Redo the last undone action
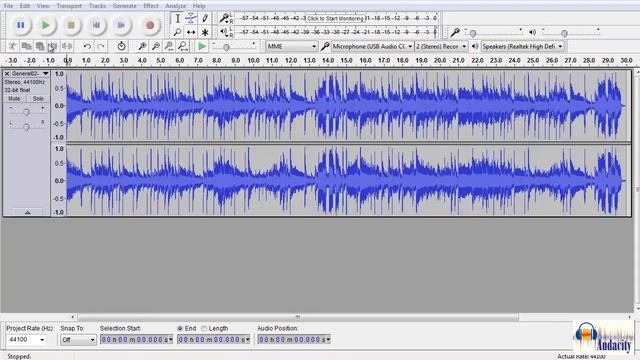The height and width of the screenshot is (360, 640). pyautogui.click(x=101, y=46)
